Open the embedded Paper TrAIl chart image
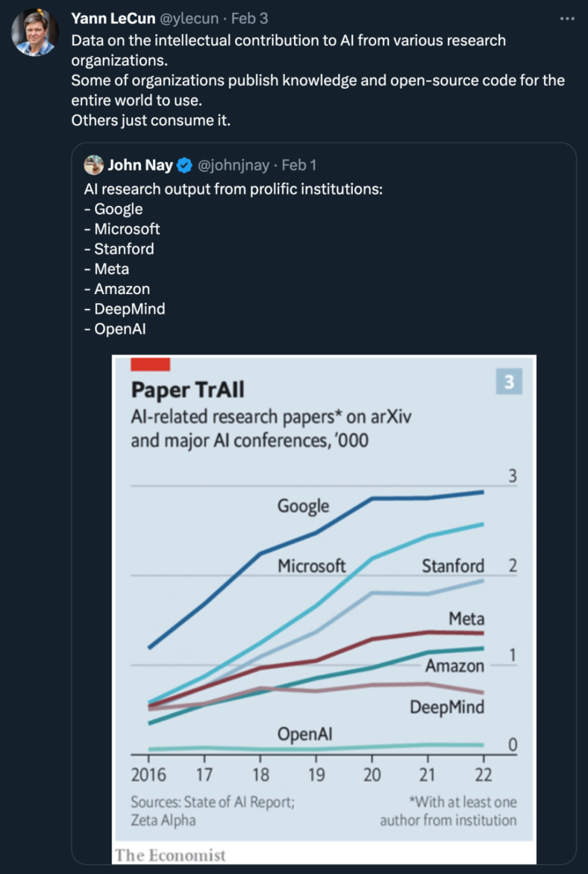588x874 pixels. [x=323, y=588]
